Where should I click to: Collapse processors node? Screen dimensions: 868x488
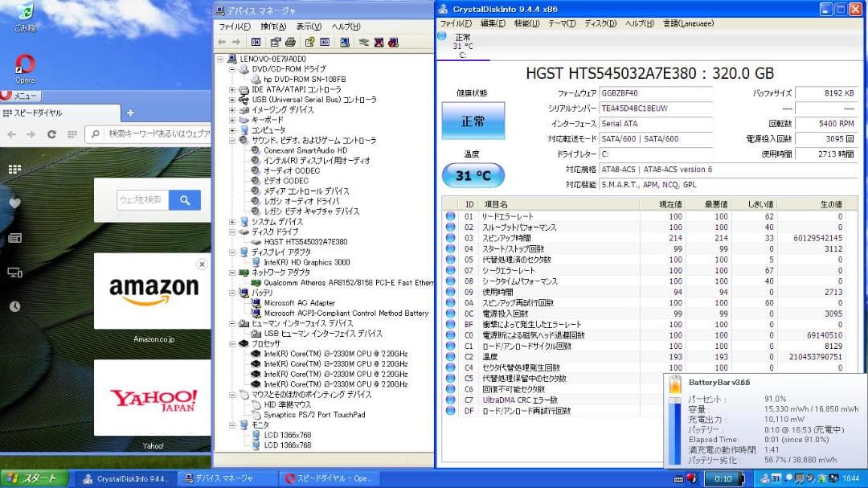tap(232, 344)
